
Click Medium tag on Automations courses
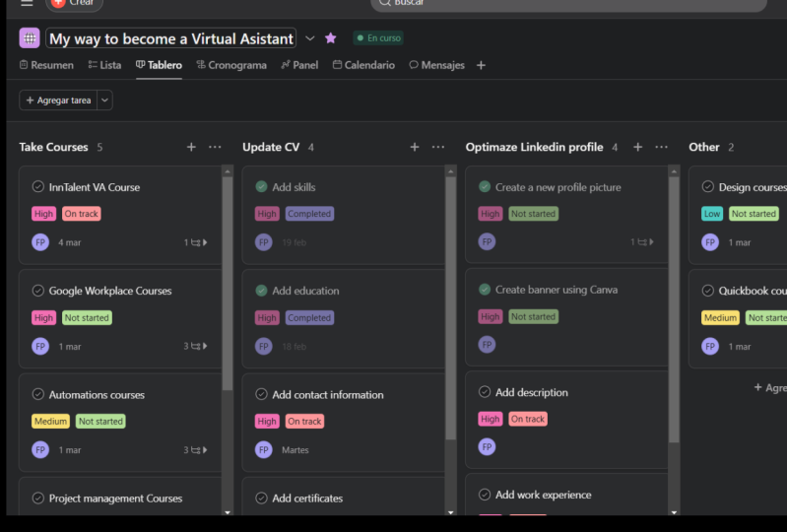(50, 421)
